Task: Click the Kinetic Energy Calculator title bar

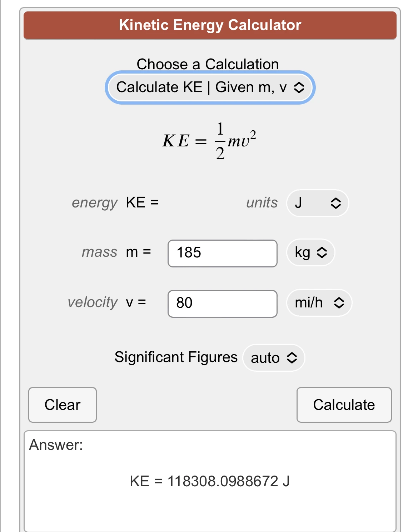Action: 210,25
